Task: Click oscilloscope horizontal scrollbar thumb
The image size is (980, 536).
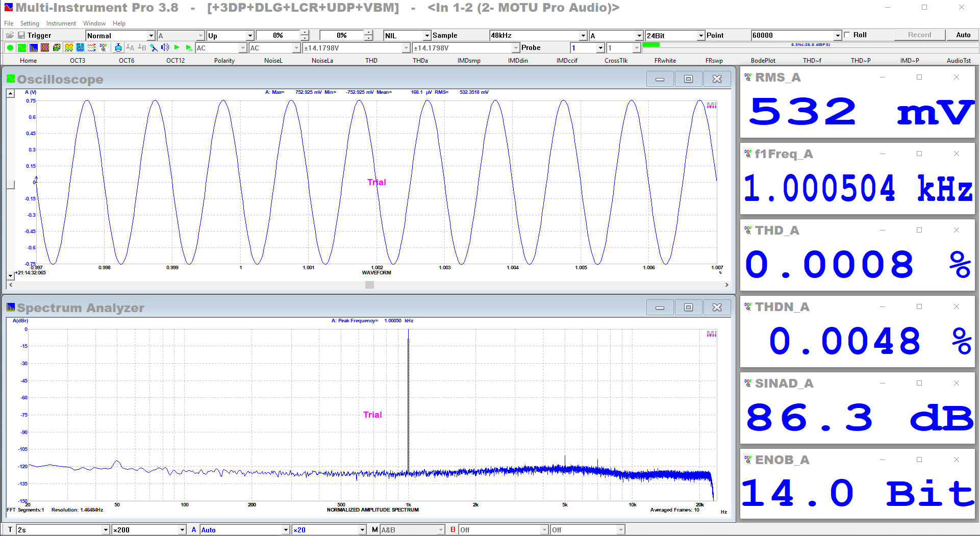Action: (370, 285)
